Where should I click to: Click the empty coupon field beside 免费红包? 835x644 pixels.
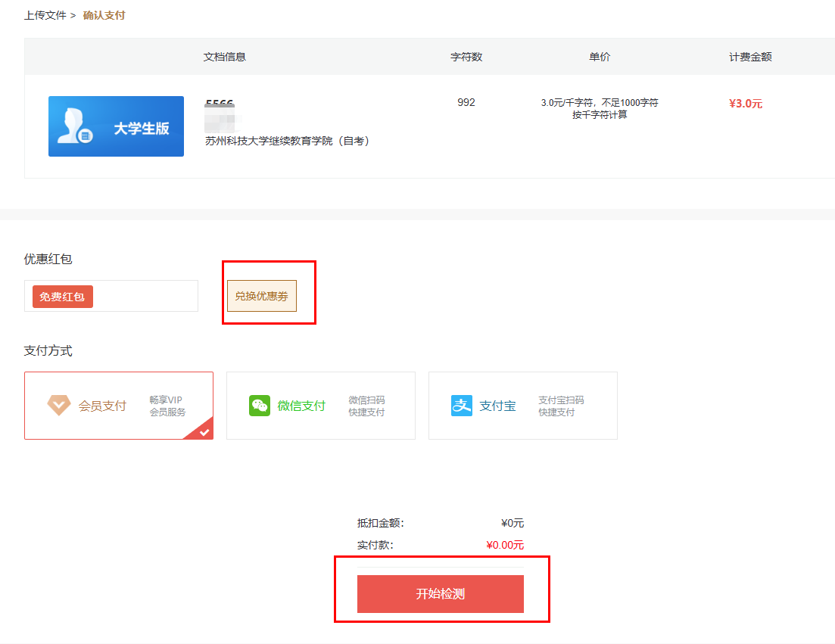pos(144,296)
